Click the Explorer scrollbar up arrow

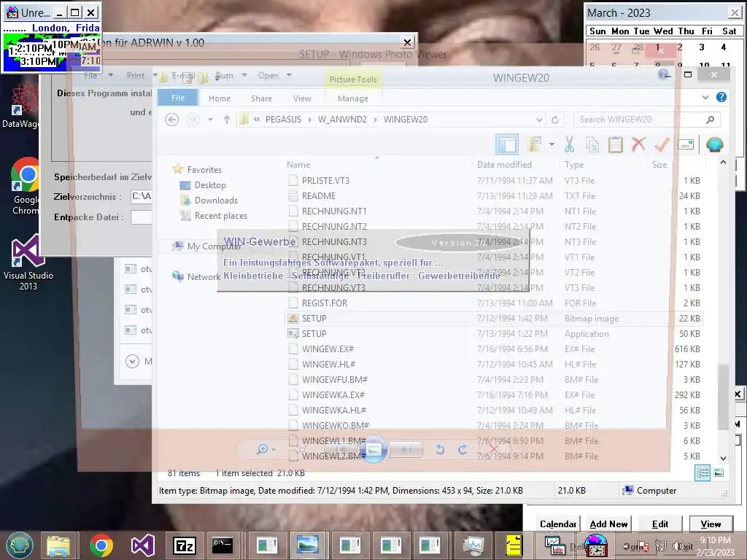pyautogui.click(x=723, y=163)
